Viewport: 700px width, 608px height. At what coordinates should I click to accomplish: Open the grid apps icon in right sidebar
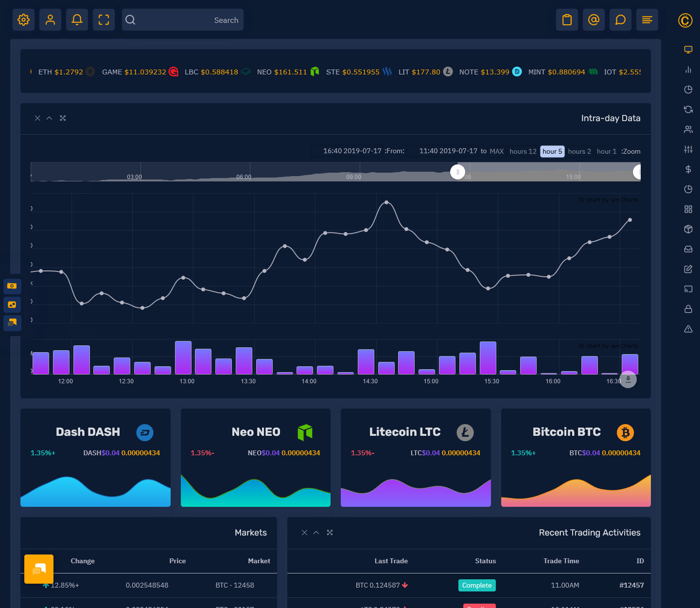tap(688, 209)
